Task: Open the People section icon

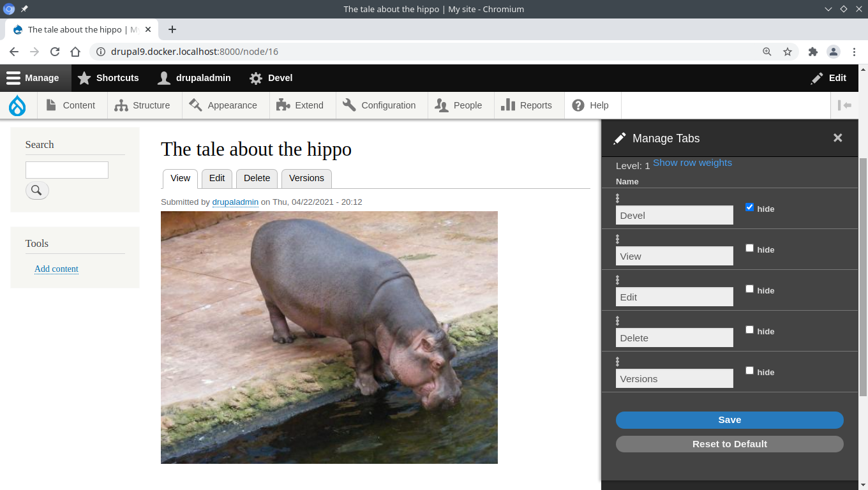Action: click(441, 105)
